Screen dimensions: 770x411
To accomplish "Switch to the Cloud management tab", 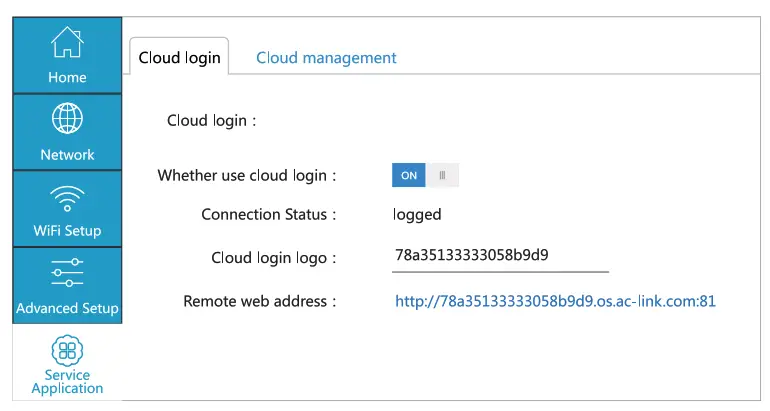I will [326, 58].
